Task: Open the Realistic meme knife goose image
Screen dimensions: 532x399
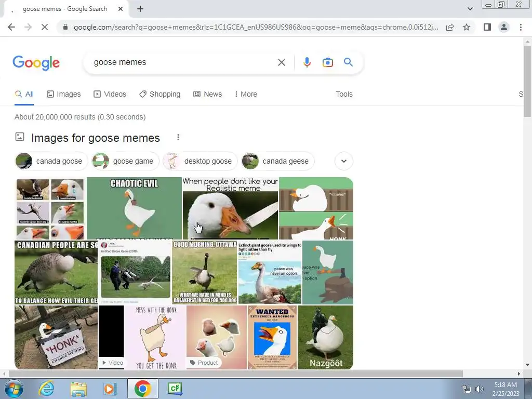Action: pyautogui.click(x=230, y=208)
